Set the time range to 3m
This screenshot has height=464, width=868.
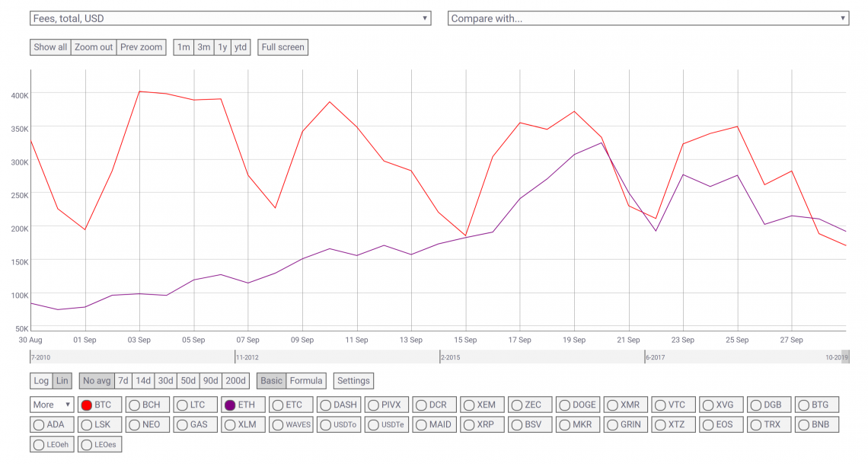(x=204, y=47)
